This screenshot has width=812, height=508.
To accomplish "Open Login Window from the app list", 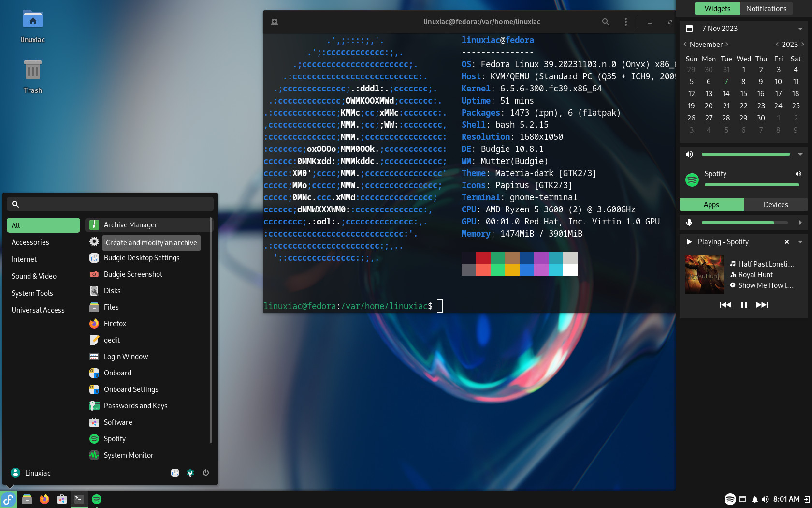I will pos(147,357).
